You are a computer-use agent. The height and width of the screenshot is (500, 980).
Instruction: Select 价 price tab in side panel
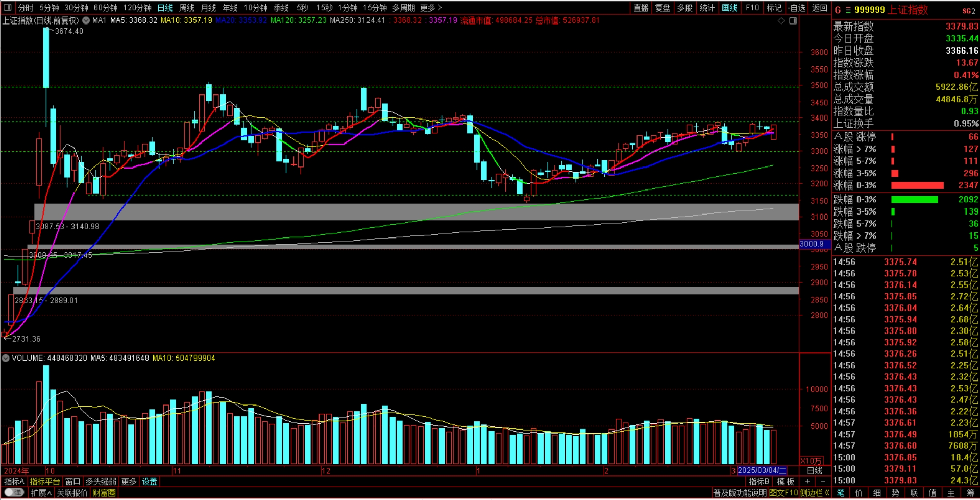(859, 493)
